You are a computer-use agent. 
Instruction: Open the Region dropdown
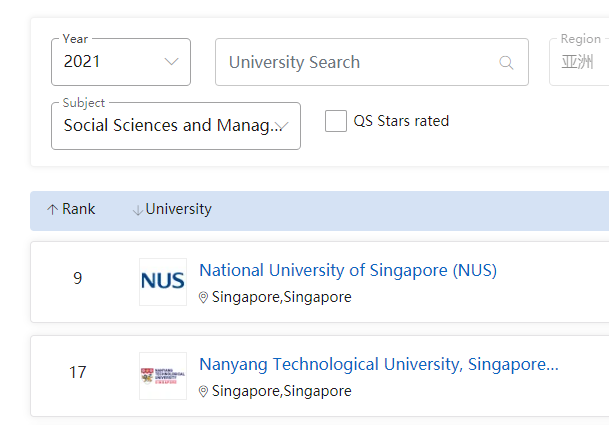[x=580, y=62]
